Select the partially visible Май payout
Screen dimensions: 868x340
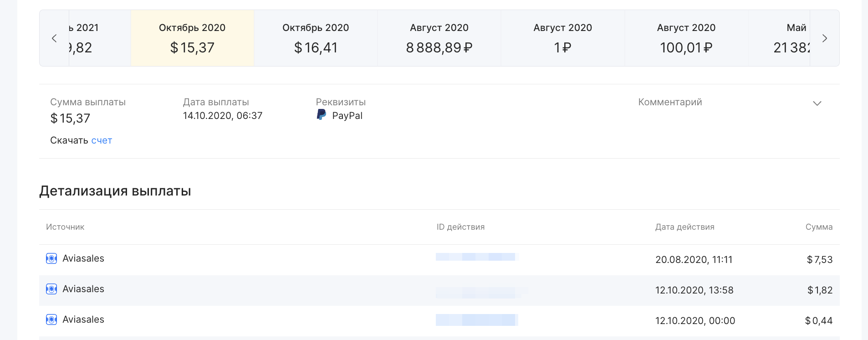tap(779, 38)
